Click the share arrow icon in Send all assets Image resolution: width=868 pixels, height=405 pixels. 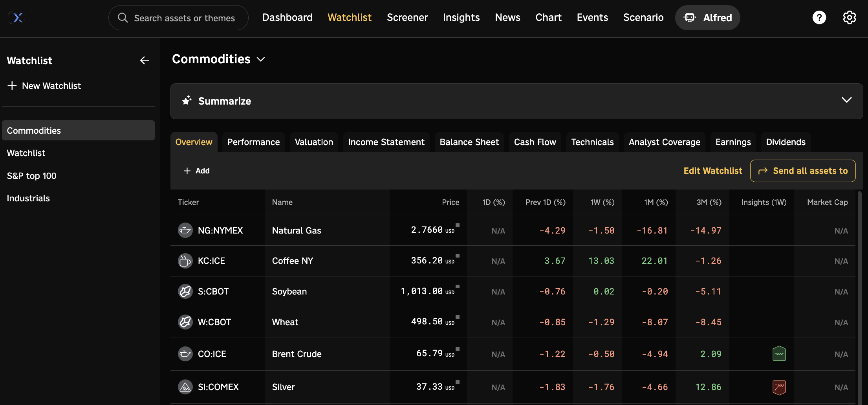click(x=763, y=171)
